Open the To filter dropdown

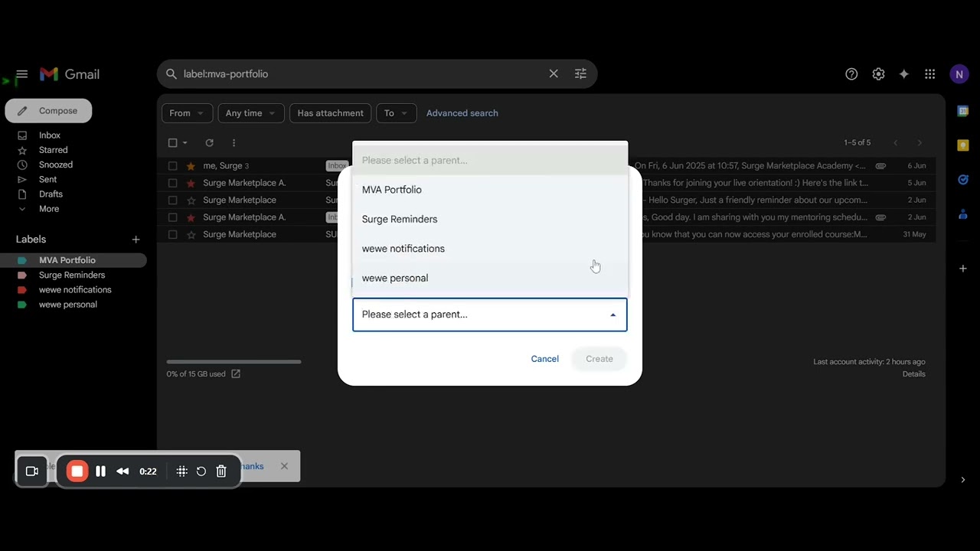(x=397, y=113)
